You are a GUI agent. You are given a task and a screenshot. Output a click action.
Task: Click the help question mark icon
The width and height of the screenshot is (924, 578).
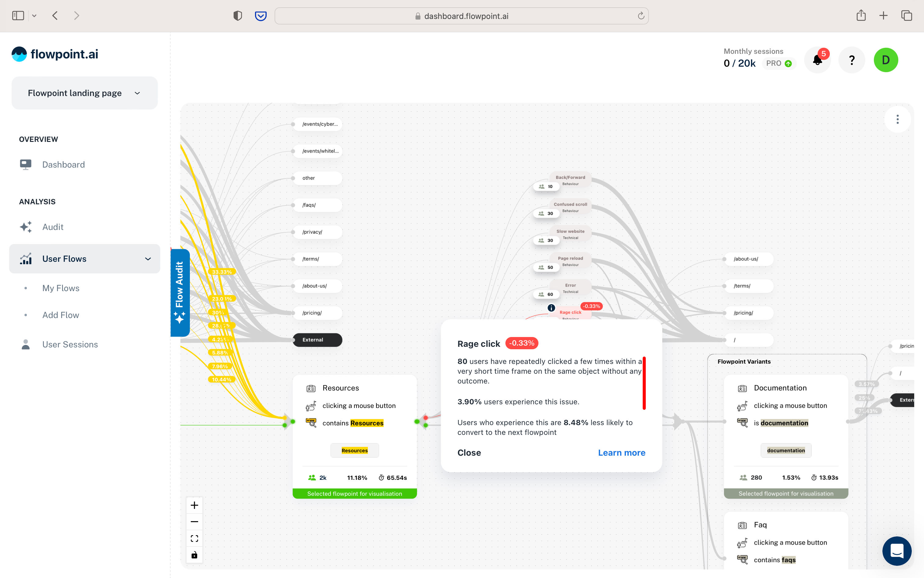[x=852, y=59]
